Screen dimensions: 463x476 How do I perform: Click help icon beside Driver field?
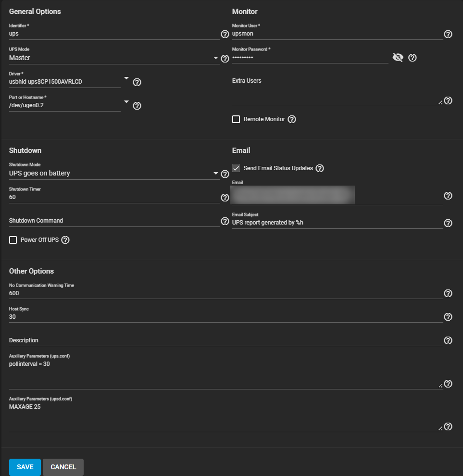click(x=137, y=82)
